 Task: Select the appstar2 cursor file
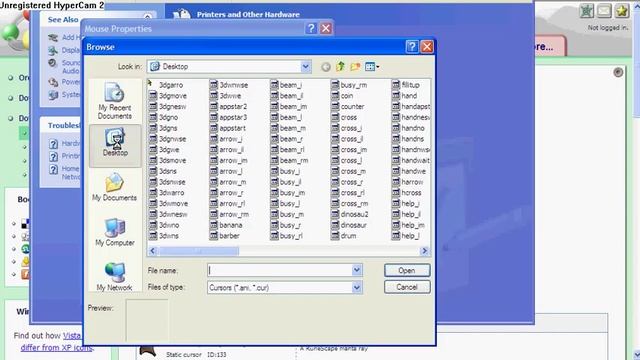[229, 107]
